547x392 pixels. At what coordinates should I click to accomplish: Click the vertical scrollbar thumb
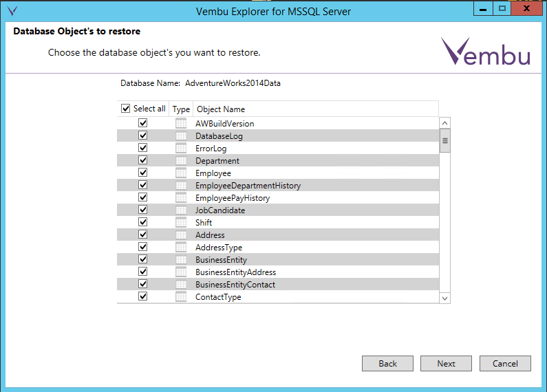[x=445, y=141]
